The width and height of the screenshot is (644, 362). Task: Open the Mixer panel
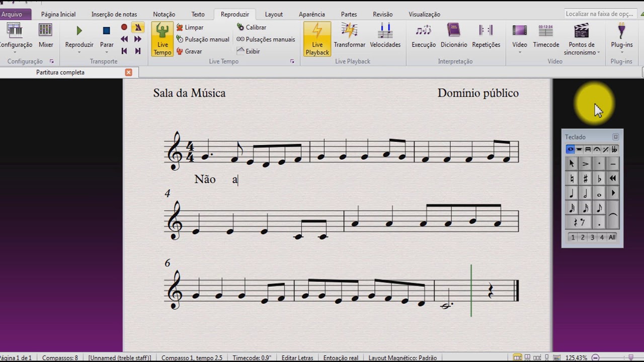click(x=46, y=35)
